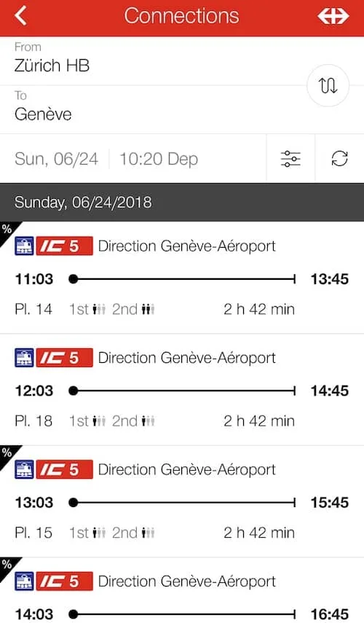Change the departure time 10:20 Dep
Viewport: 364px width, 623px height.
[159, 159]
